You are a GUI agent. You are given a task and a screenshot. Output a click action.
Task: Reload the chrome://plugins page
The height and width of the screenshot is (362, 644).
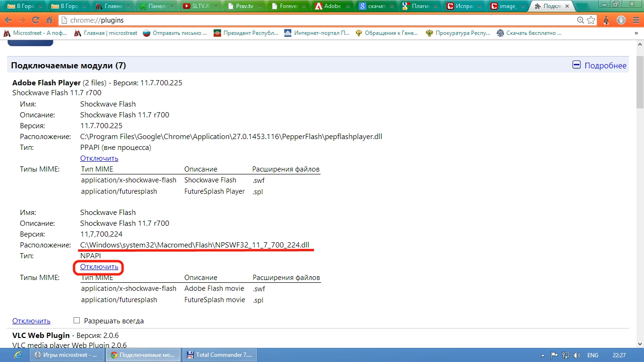(35, 20)
